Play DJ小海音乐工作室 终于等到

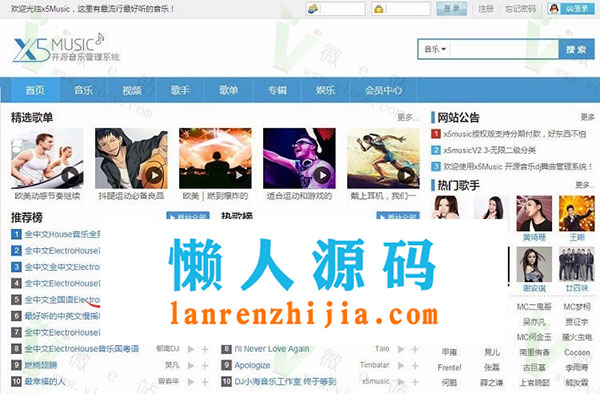(x=401, y=382)
